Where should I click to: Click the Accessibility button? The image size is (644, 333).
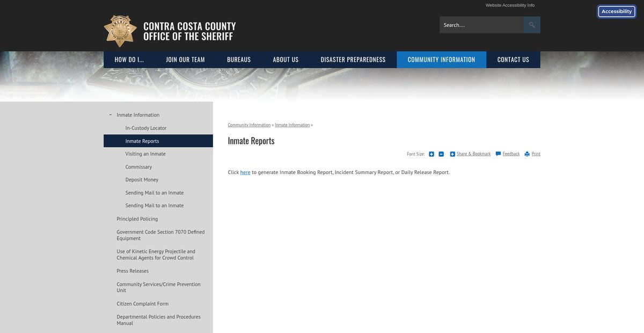coord(617,11)
